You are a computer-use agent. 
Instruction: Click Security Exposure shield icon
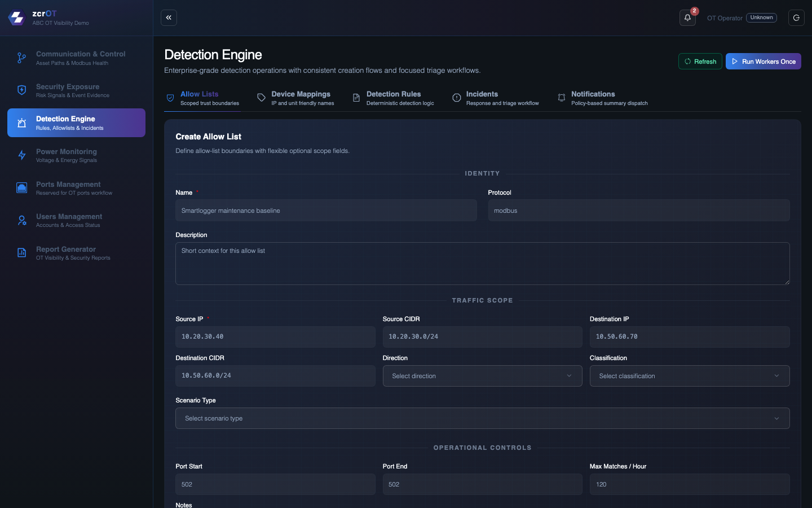click(x=21, y=90)
